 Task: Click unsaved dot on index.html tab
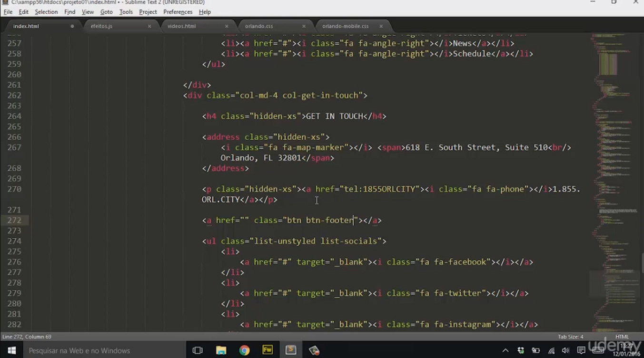[72, 26]
